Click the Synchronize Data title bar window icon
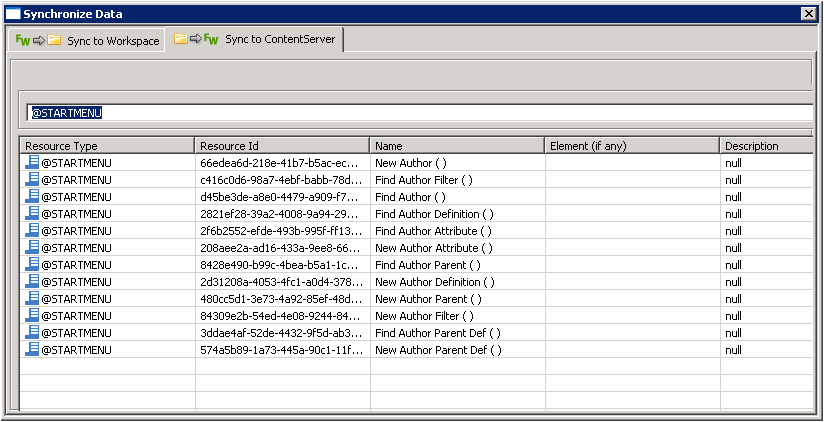Viewport: 824px width, 422px height. click(x=13, y=14)
